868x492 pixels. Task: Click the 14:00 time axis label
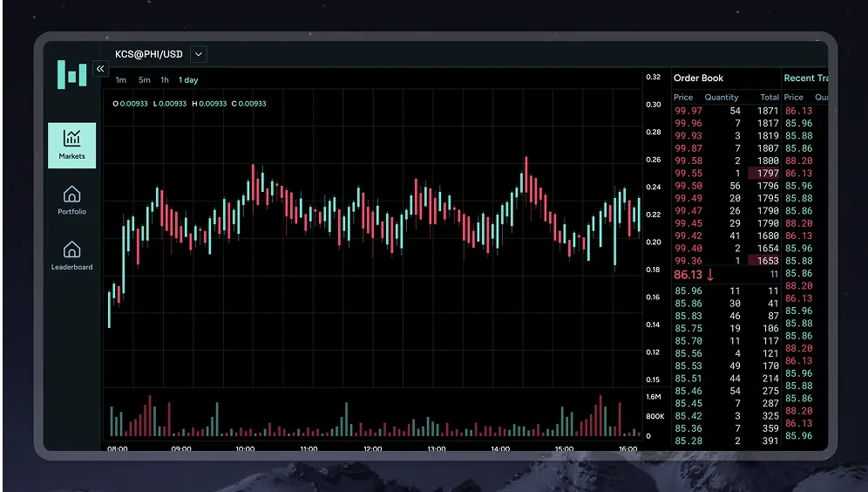[500, 448]
